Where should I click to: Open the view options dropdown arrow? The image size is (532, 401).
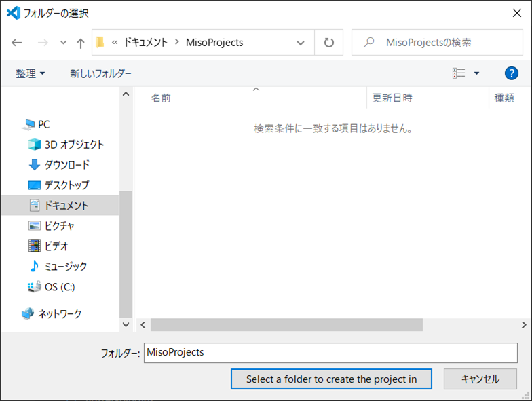476,73
